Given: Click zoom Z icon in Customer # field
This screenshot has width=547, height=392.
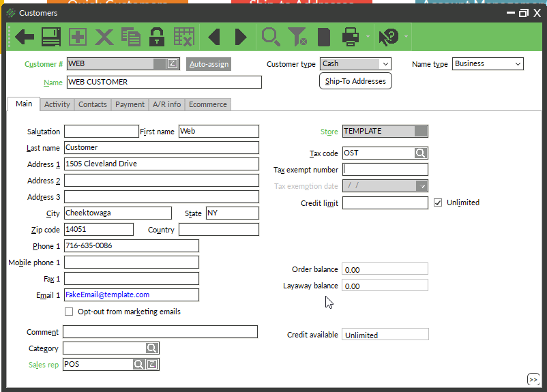Looking at the screenshot, I should [x=173, y=64].
